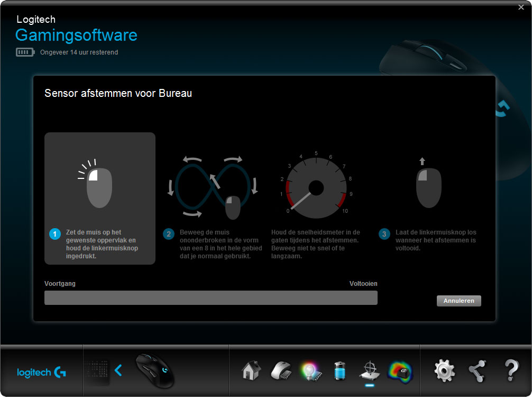Click the Annuleren button
The width and height of the screenshot is (532, 397).
pos(458,301)
